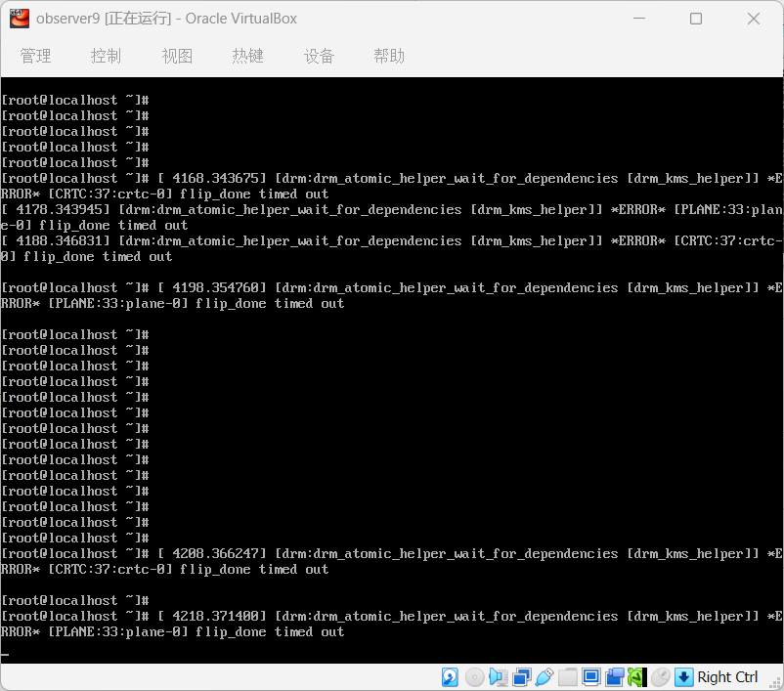Click the shared folders status icon
Image resolution: width=784 pixels, height=691 pixels.
(568, 676)
